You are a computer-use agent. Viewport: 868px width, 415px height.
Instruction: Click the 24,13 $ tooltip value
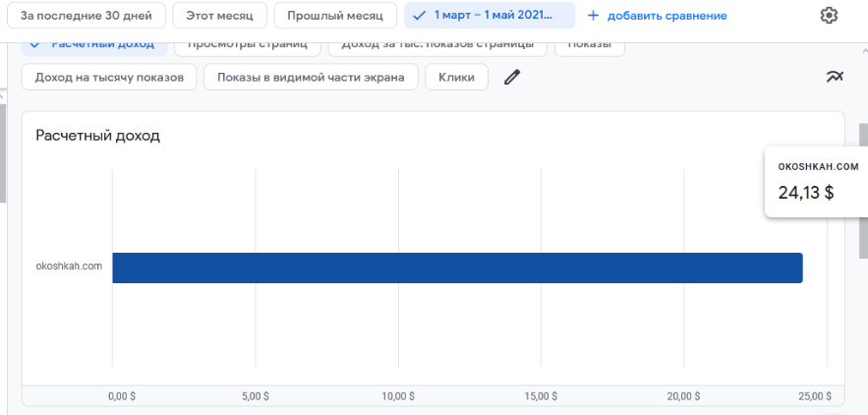pos(806,193)
